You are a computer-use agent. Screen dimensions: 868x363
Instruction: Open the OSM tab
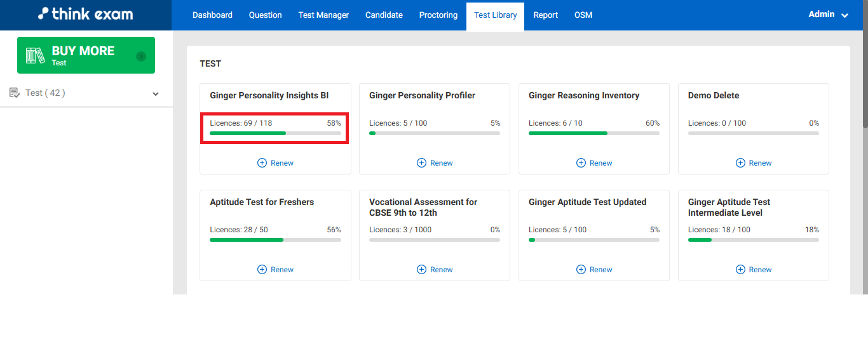pyautogui.click(x=583, y=15)
